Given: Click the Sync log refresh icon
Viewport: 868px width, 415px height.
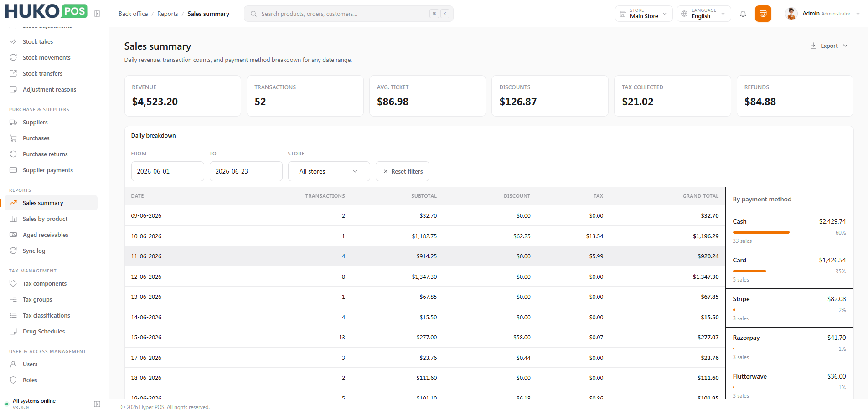Looking at the screenshot, I should [x=13, y=251].
